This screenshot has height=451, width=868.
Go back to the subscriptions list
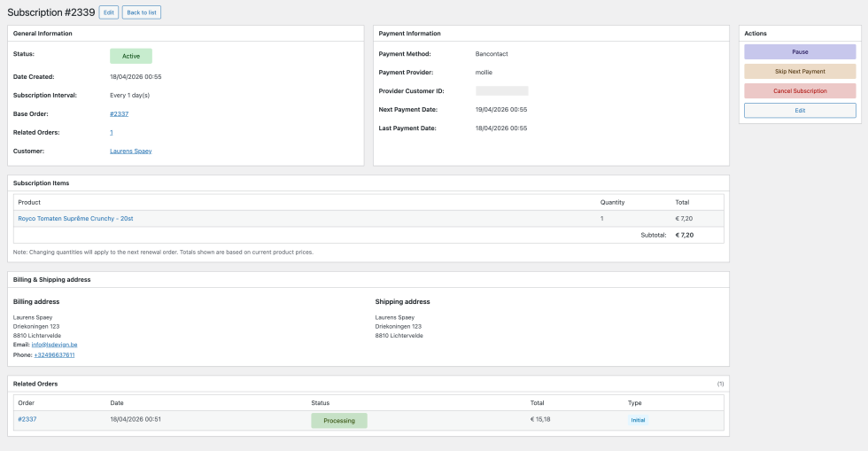pyautogui.click(x=142, y=12)
